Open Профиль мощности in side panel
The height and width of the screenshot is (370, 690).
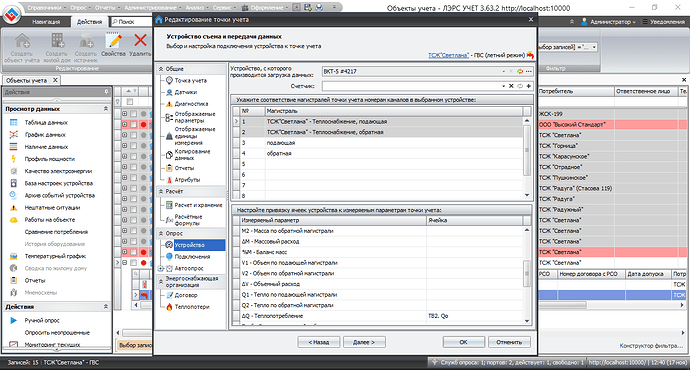(x=50, y=159)
